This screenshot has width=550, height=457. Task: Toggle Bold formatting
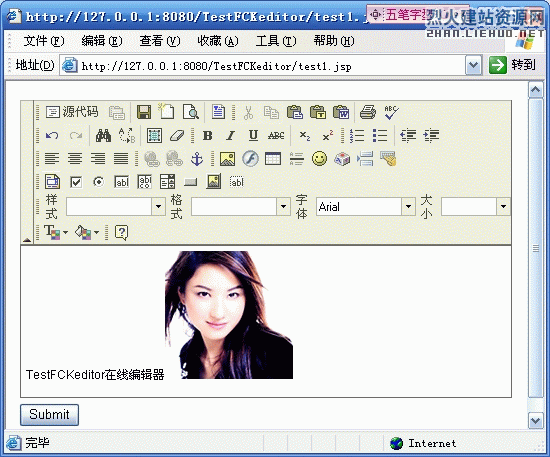click(208, 135)
